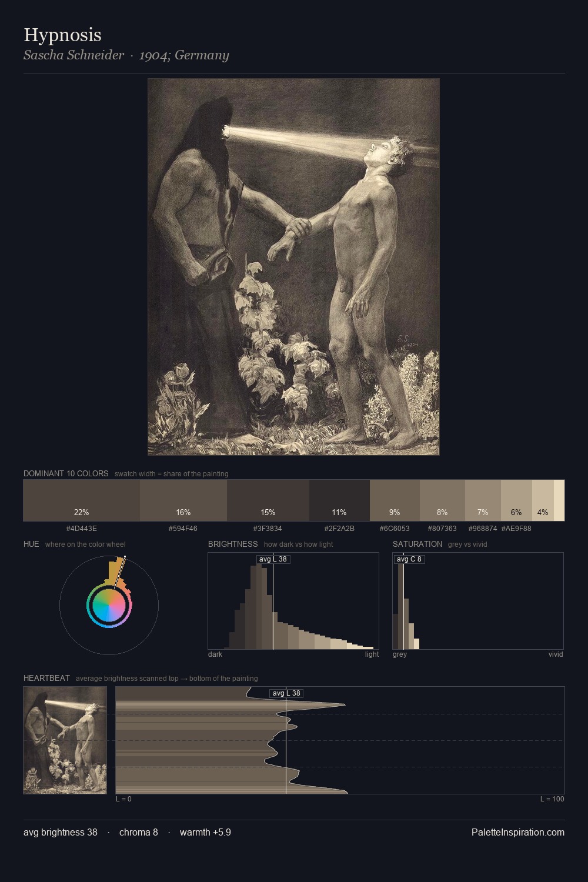Visit the PaletteInspiration.com link
The height and width of the screenshot is (882, 588).
(x=518, y=833)
